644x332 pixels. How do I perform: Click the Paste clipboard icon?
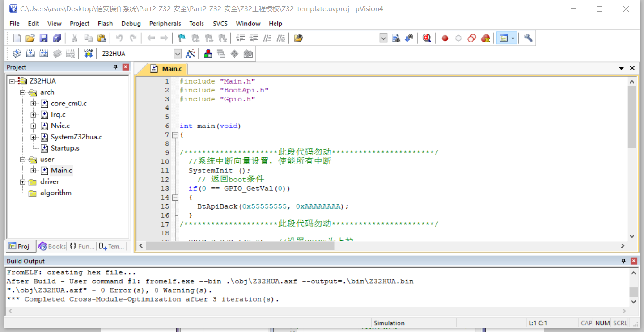tap(102, 38)
